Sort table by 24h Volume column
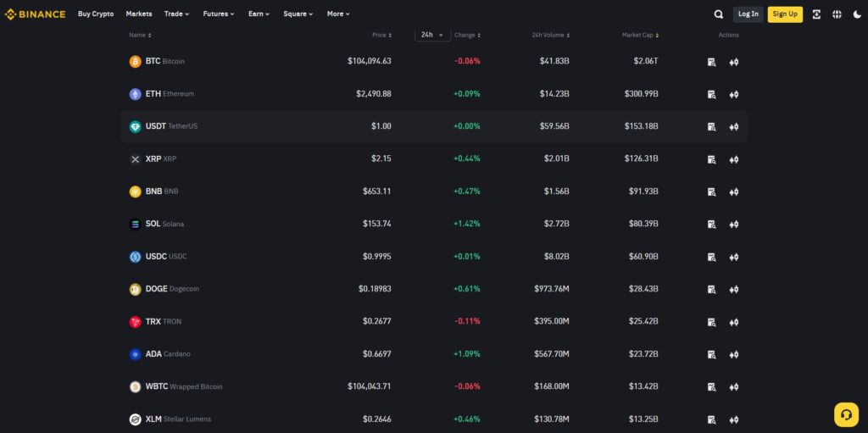 click(551, 35)
